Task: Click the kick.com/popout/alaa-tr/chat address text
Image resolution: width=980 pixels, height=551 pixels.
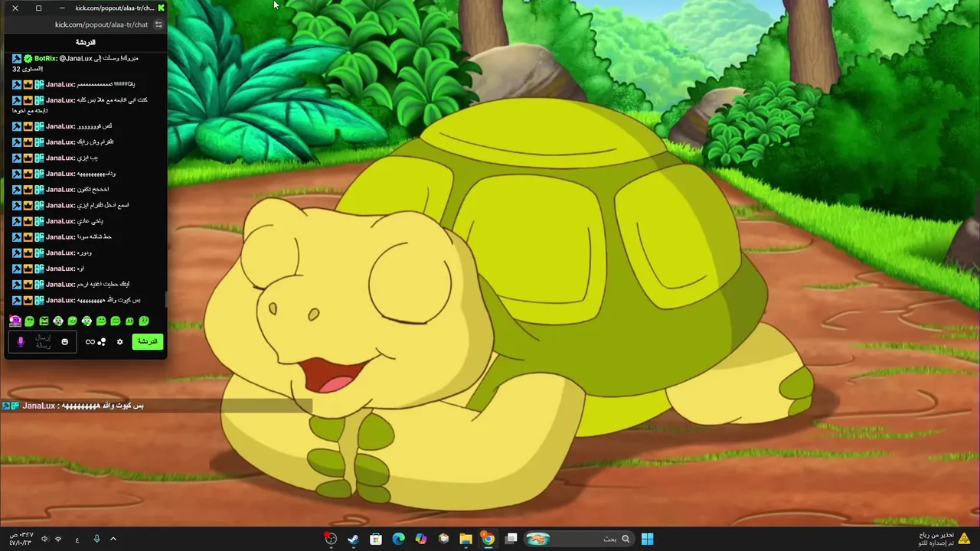Action: pyautogui.click(x=101, y=24)
